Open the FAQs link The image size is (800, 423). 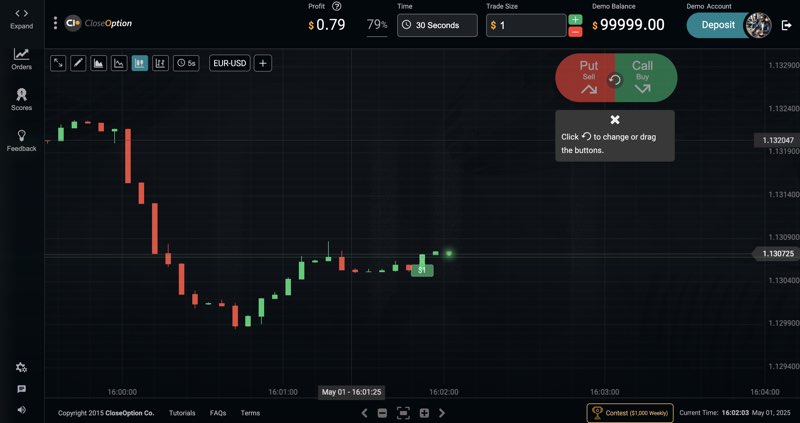coord(218,413)
